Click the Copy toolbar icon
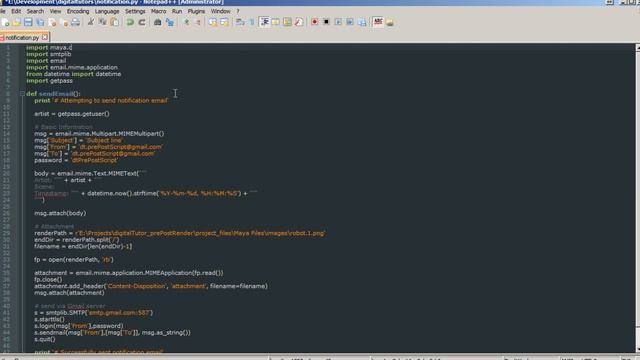This screenshot has height=360, width=640. click(102, 22)
